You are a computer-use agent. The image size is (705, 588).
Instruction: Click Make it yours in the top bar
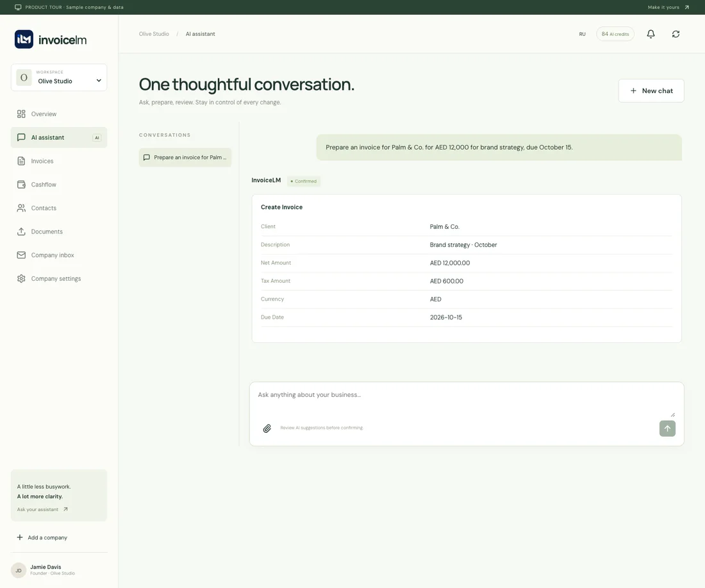point(663,7)
